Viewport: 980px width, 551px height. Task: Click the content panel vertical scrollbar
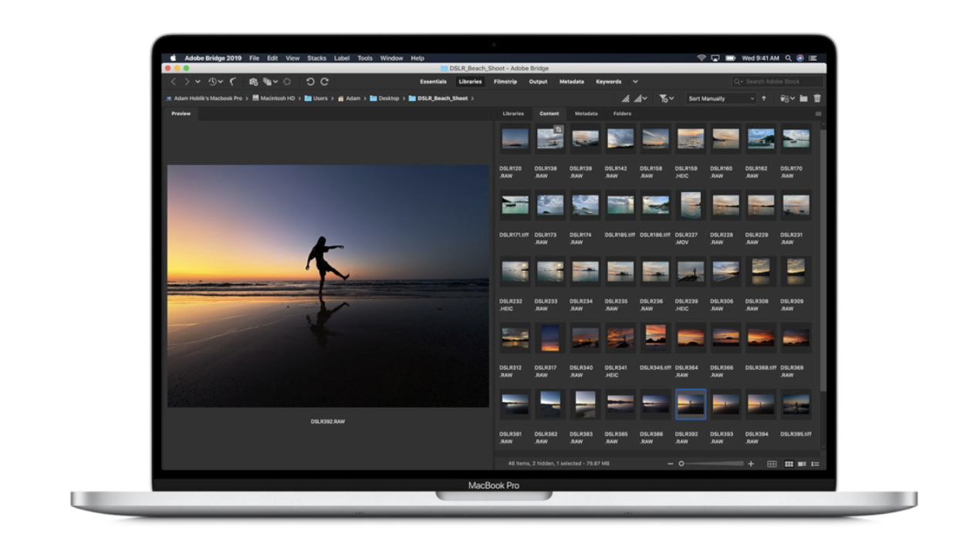click(x=823, y=259)
